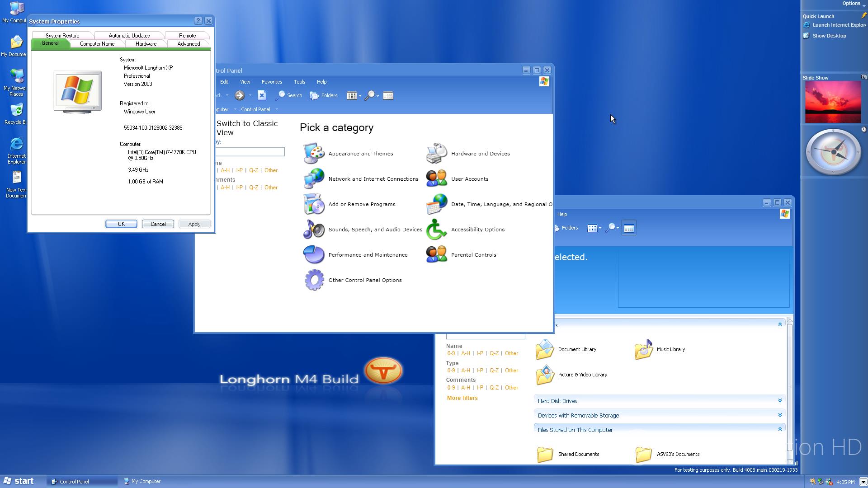Image resolution: width=868 pixels, height=488 pixels.
Task: Switch to the Hardware tab
Action: [x=146, y=44]
